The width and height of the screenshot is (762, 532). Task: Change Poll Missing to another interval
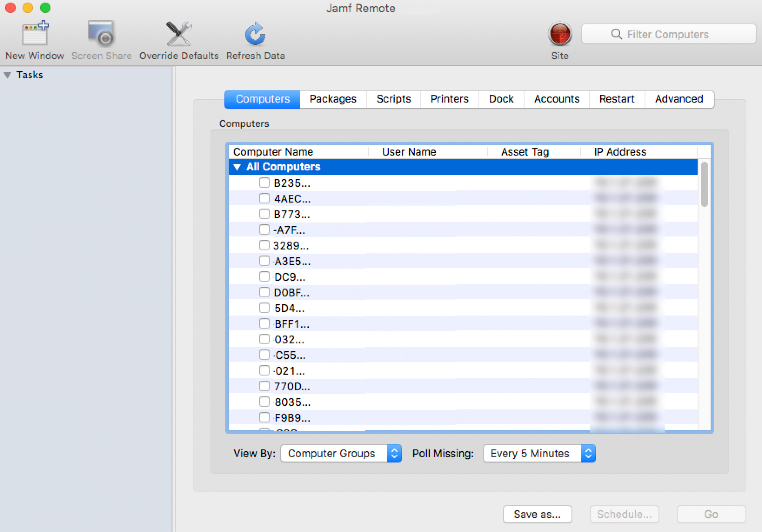pos(539,453)
